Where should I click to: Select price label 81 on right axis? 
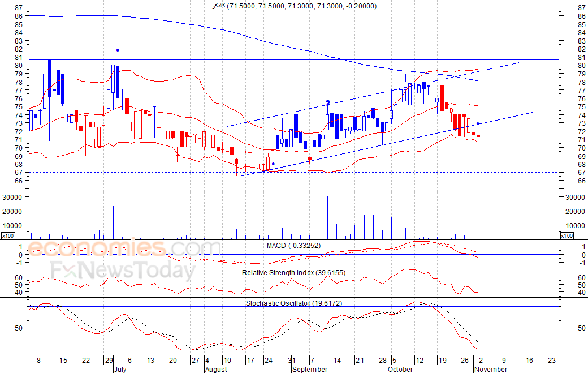point(582,57)
